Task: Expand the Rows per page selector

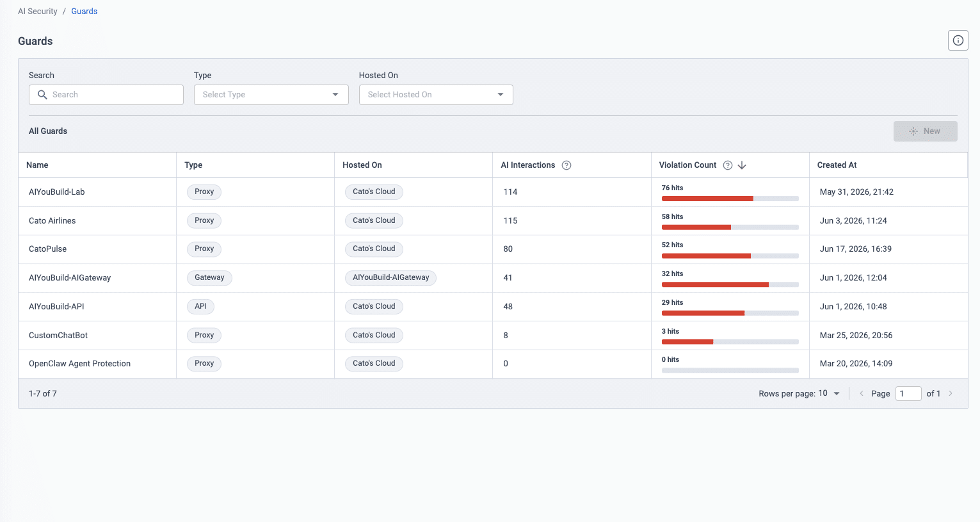Action: (x=829, y=393)
